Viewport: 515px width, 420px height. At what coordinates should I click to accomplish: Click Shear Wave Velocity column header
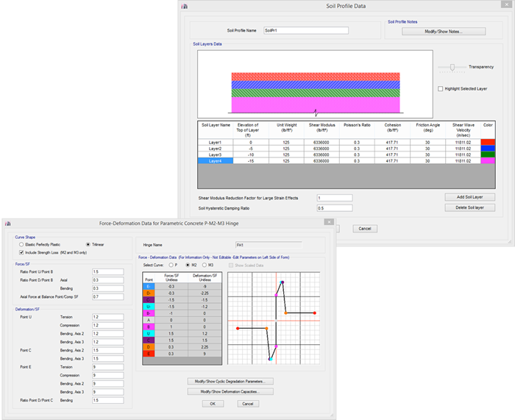[x=463, y=130]
